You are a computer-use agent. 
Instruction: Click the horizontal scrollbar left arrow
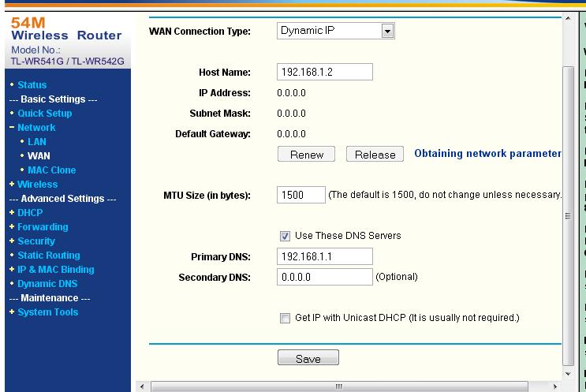coord(142,386)
